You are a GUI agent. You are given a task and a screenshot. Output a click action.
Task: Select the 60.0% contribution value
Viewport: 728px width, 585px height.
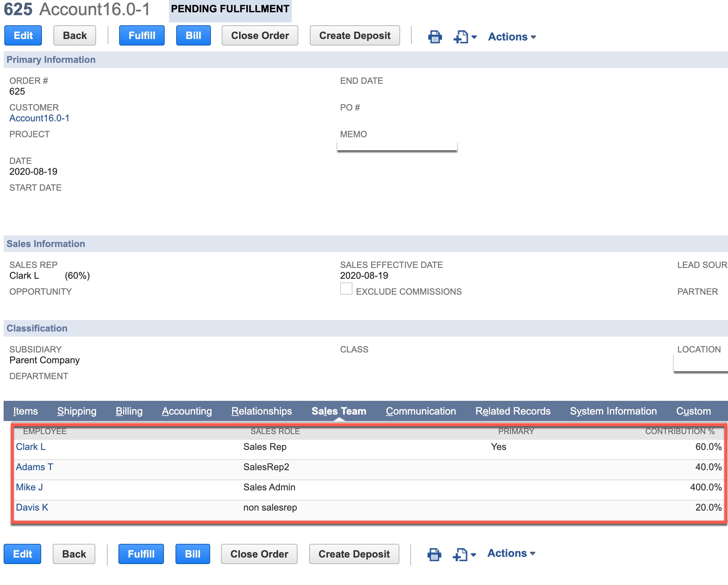tap(708, 447)
